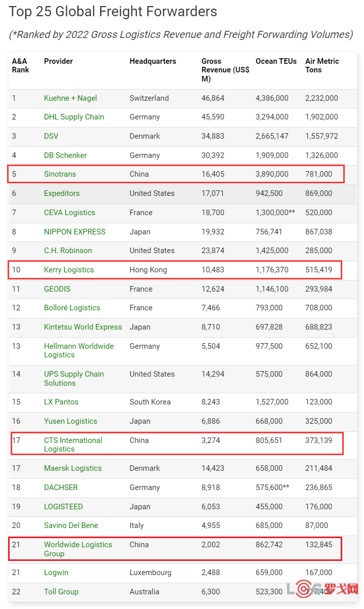Viewport: 364px width, 609px height.
Task: Click the Worldwide Logistics Group link
Action: [x=78, y=549]
